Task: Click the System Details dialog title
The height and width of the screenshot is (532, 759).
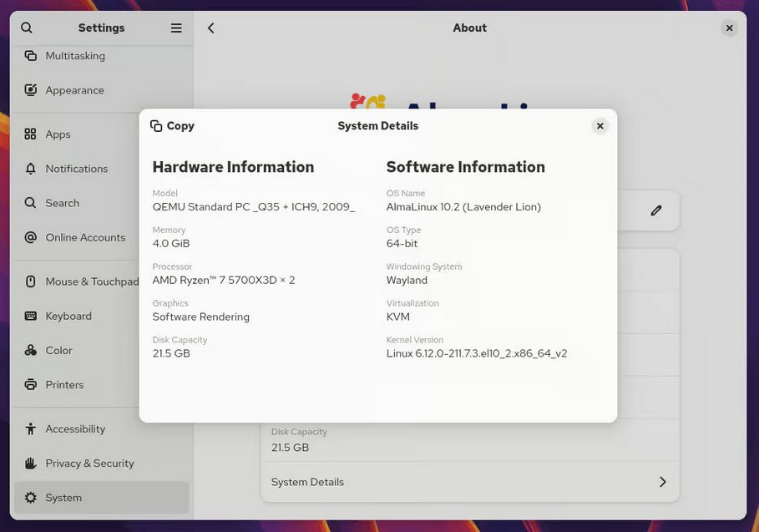Action: (377, 126)
